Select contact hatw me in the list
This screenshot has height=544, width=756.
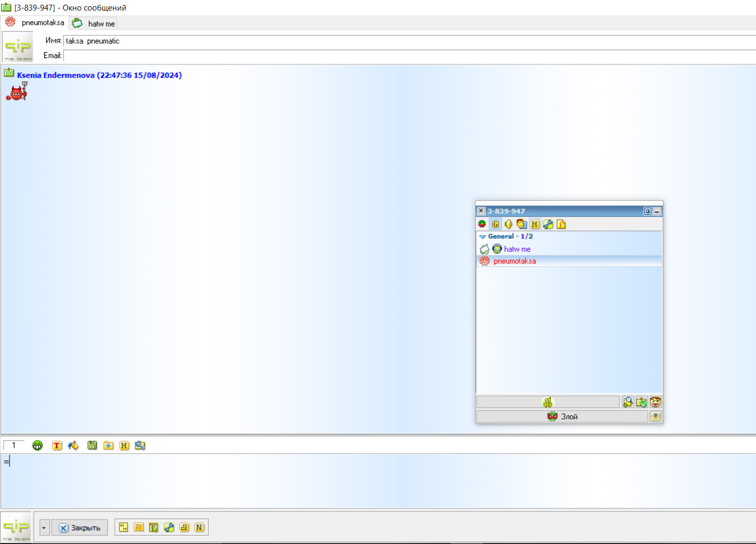(x=569, y=249)
